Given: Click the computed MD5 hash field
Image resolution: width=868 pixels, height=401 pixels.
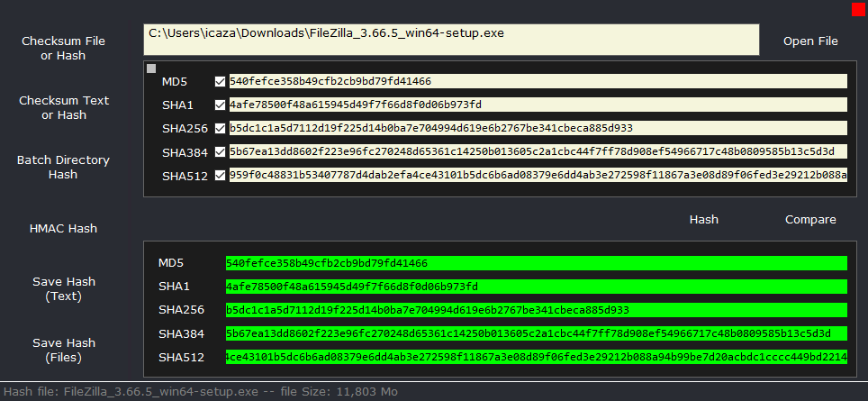Looking at the screenshot, I should pos(538,81).
